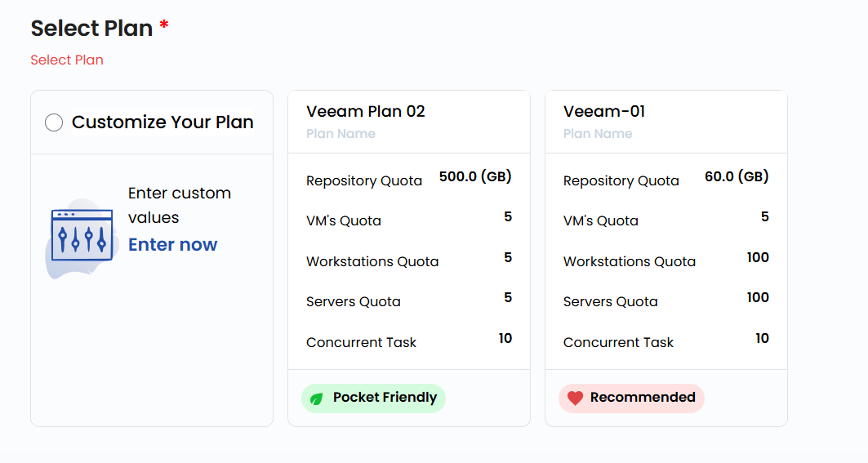Viewport: 868px width, 463px height.
Task: Choose the Veeam Plan 02 title
Action: 366,112
